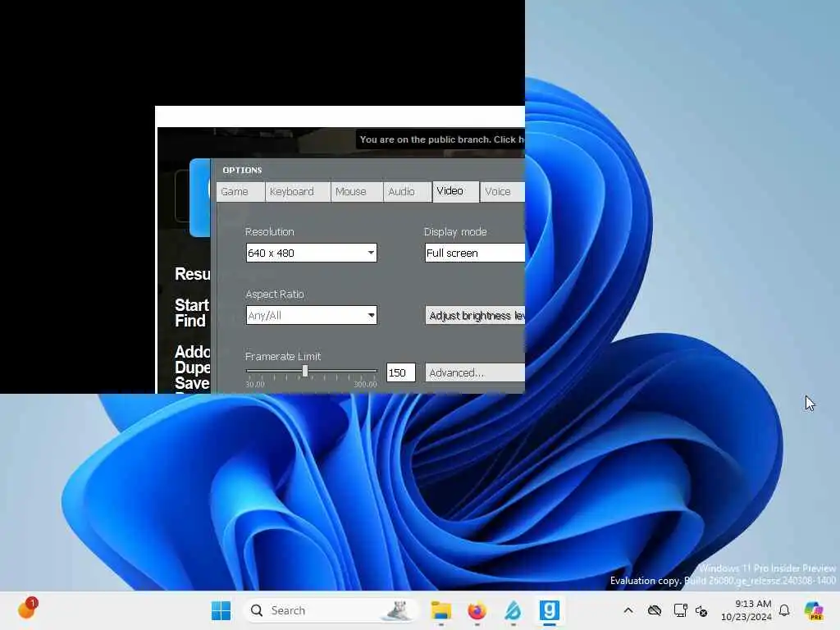Click the muted volume tray icon
Viewport: 840px width, 630px height.
pos(702,610)
